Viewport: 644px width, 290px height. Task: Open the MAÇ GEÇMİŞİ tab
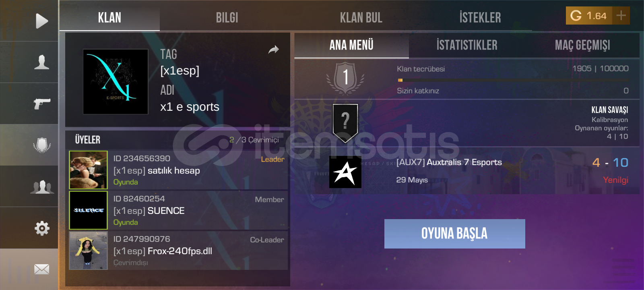pyautogui.click(x=582, y=45)
